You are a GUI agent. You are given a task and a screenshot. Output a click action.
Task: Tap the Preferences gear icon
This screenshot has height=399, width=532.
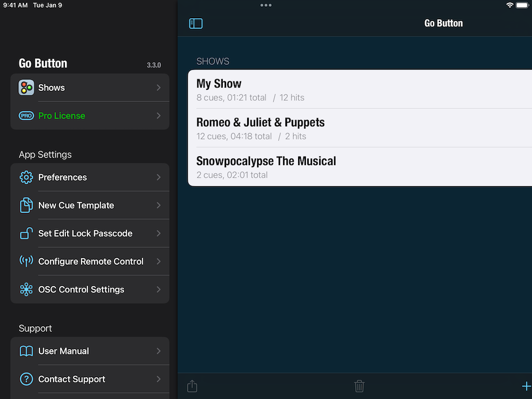26,177
